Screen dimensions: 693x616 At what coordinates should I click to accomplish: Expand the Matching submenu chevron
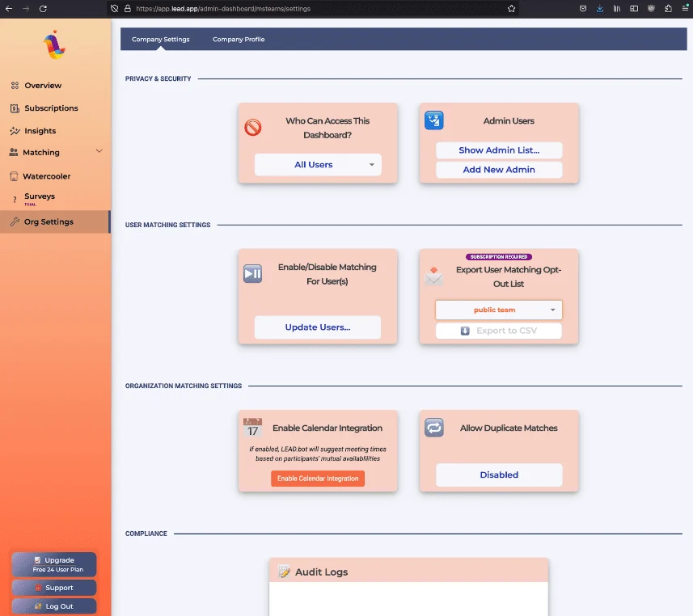99,151
